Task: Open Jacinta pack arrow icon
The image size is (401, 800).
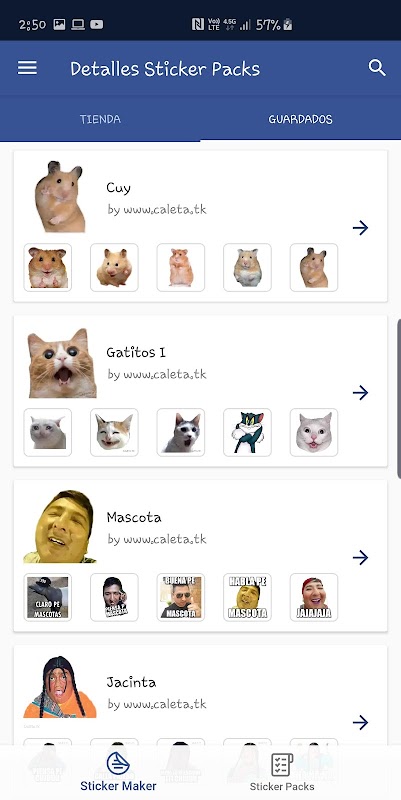Action: (360, 722)
